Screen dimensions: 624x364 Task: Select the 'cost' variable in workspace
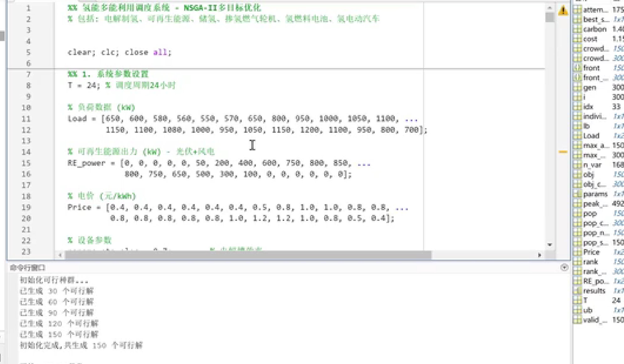click(x=590, y=39)
